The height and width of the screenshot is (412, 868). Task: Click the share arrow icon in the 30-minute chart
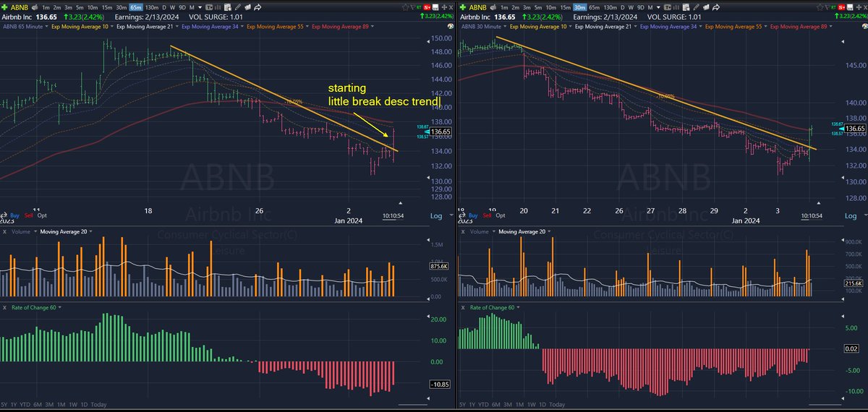(x=716, y=7)
